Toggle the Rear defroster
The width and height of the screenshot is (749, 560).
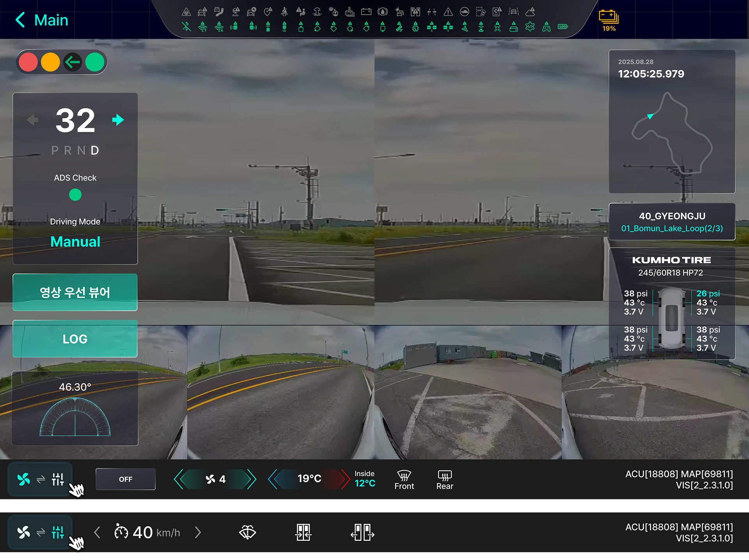click(445, 480)
